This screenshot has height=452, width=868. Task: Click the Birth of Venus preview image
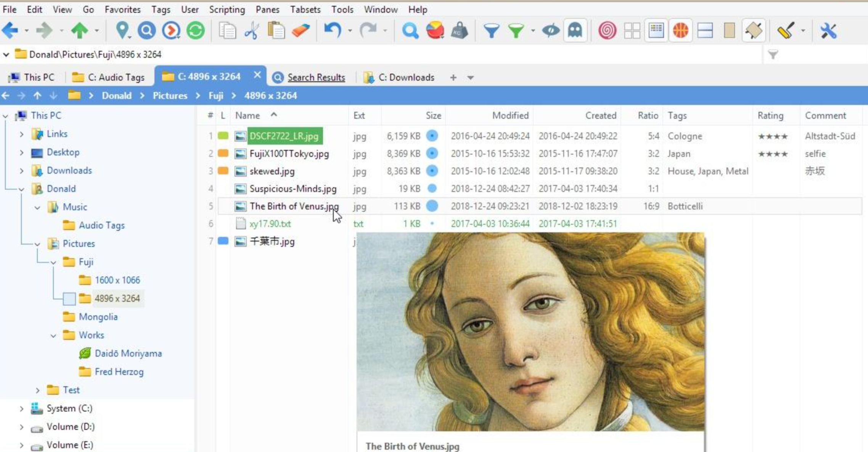pos(530,332)
